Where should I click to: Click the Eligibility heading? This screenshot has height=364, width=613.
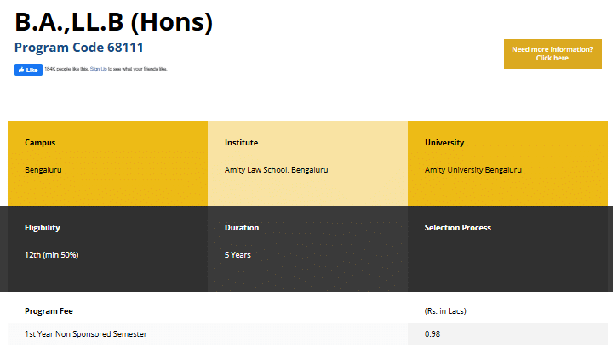pyautogui.click(x=43, y=228)
